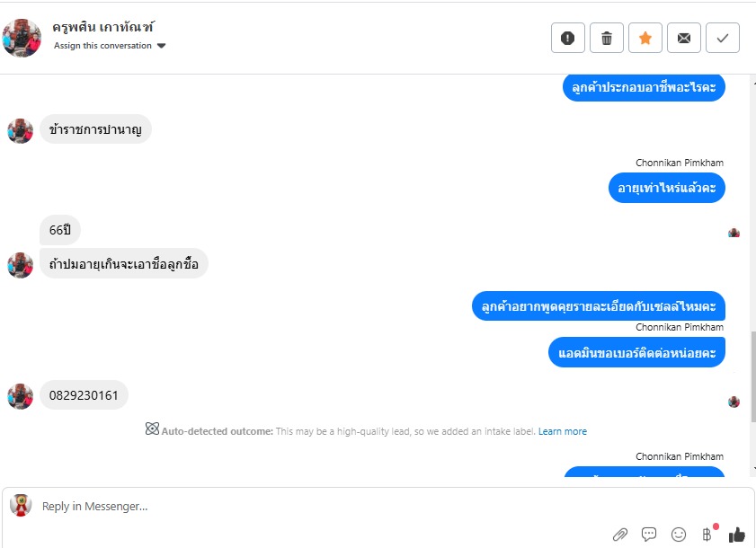This screenshot has width=756, height=548.
Task: Open contact profile picture in header
Action: (x=22, y=38)
